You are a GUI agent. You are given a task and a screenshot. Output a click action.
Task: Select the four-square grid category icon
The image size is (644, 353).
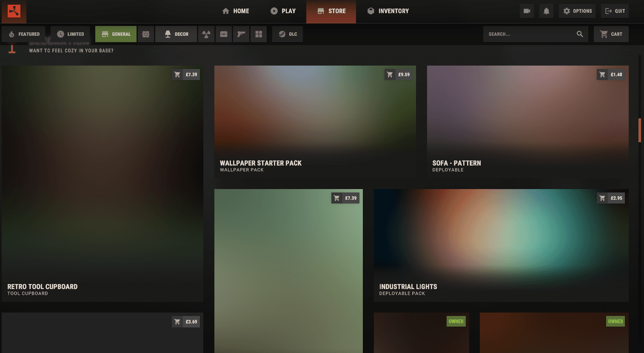[258, 34]
